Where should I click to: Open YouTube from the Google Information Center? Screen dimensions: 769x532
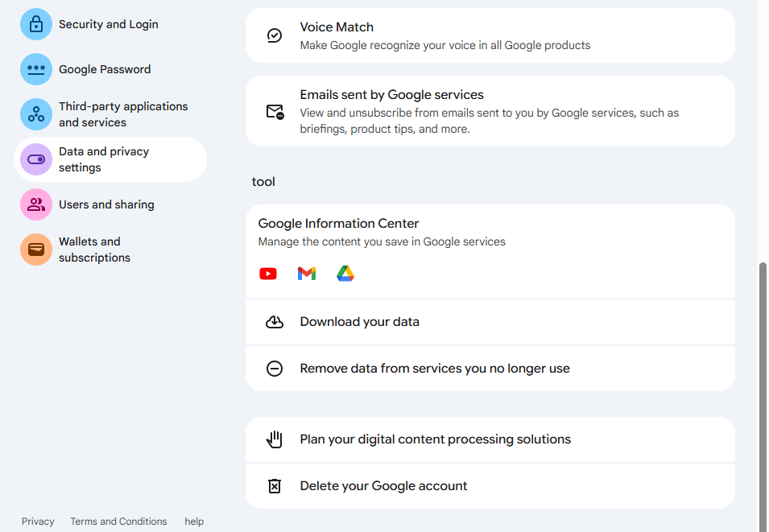268,274
